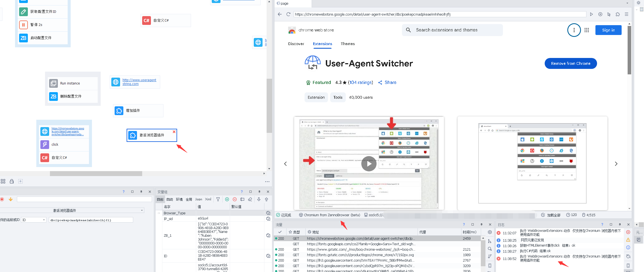Pin the log panel

[x=620, y=224]
